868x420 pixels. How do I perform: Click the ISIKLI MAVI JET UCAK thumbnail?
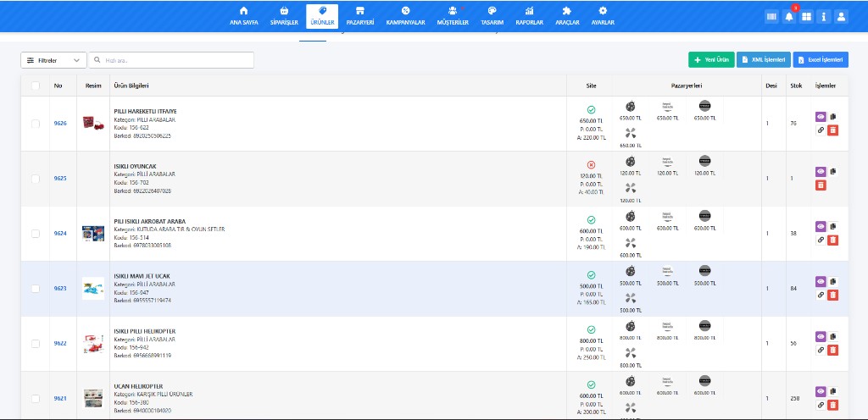pyautogui.click(x=93, y=289)
